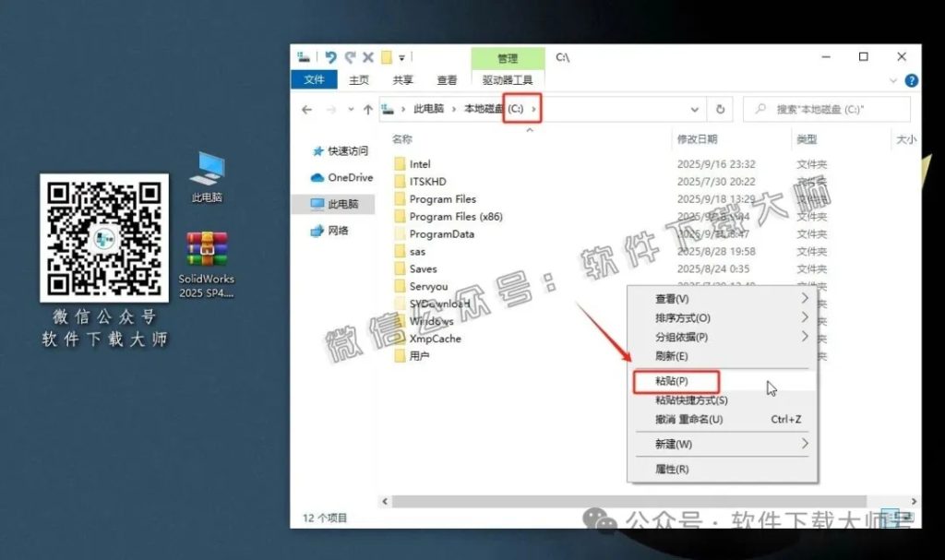Click the refresh icon beside the address bar

719,109
